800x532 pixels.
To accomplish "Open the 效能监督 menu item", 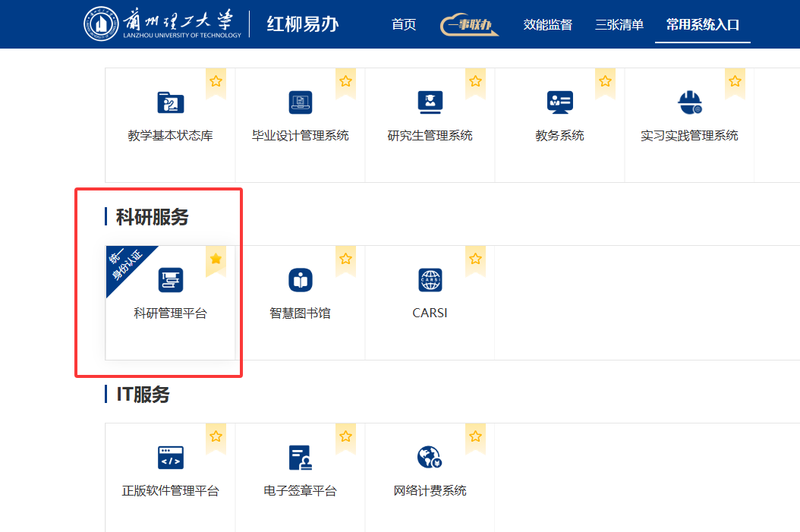I will [x=547, y=25].
